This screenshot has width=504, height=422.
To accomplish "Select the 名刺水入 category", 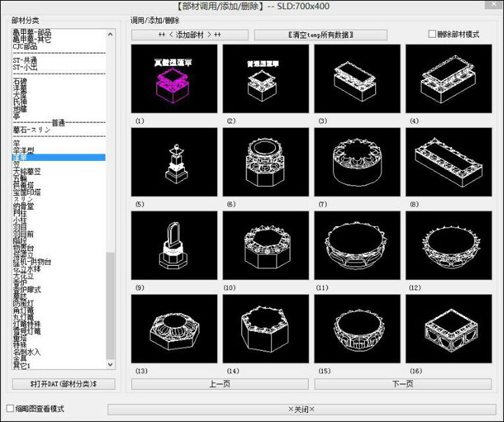I will tap(27, 352).
